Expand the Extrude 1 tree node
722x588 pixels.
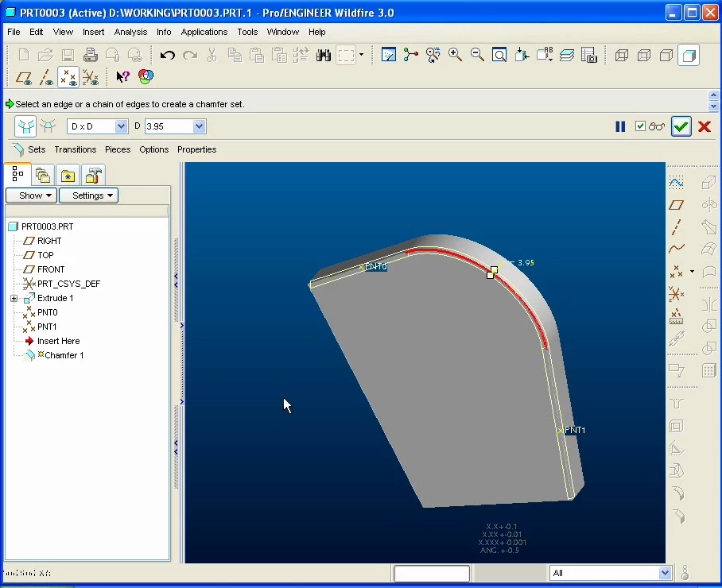(14, 298)
